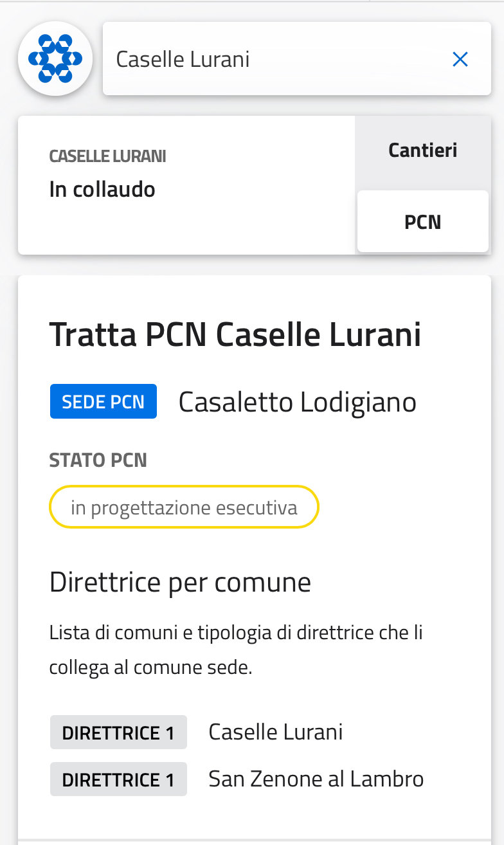Click the "In collaudo" status text

point(102,189)
